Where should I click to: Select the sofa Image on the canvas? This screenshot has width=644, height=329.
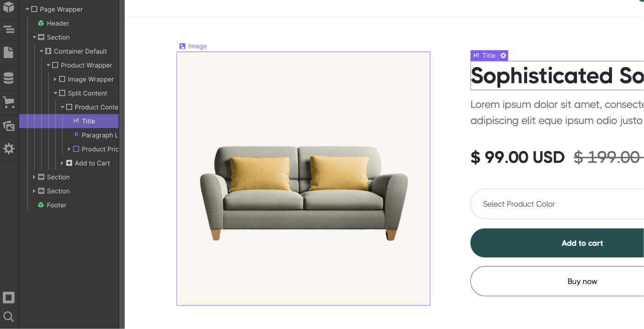coord(303,178)
